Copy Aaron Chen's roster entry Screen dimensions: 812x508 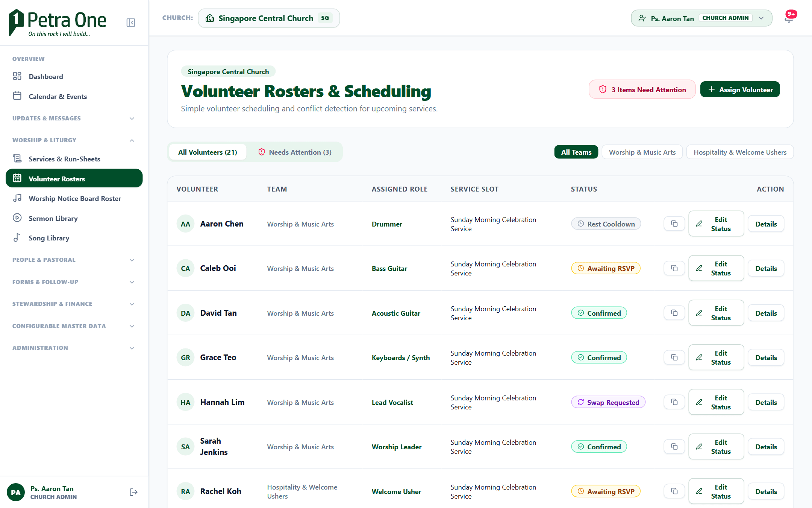pyautogui.click(x=674, y=224)
